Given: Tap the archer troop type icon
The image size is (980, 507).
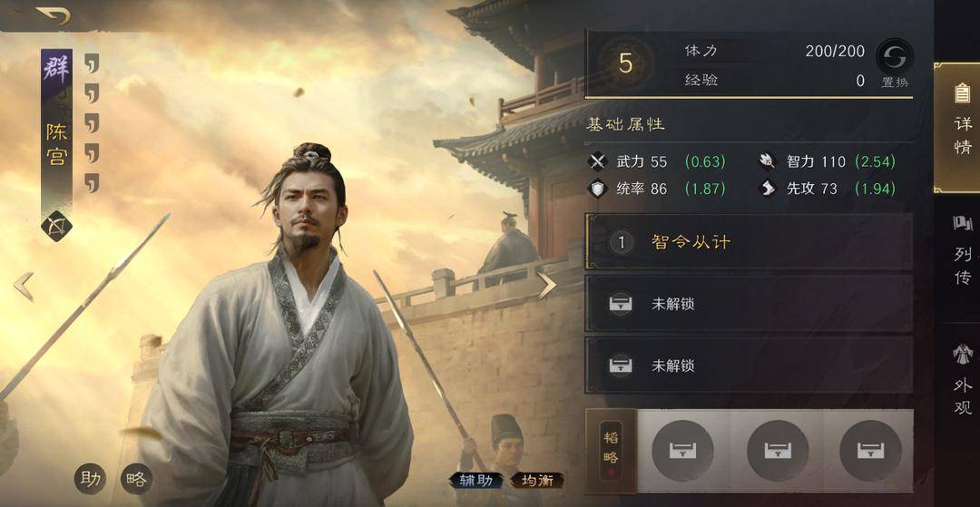Looking at the screenshot, I should (x=56, y=226).
